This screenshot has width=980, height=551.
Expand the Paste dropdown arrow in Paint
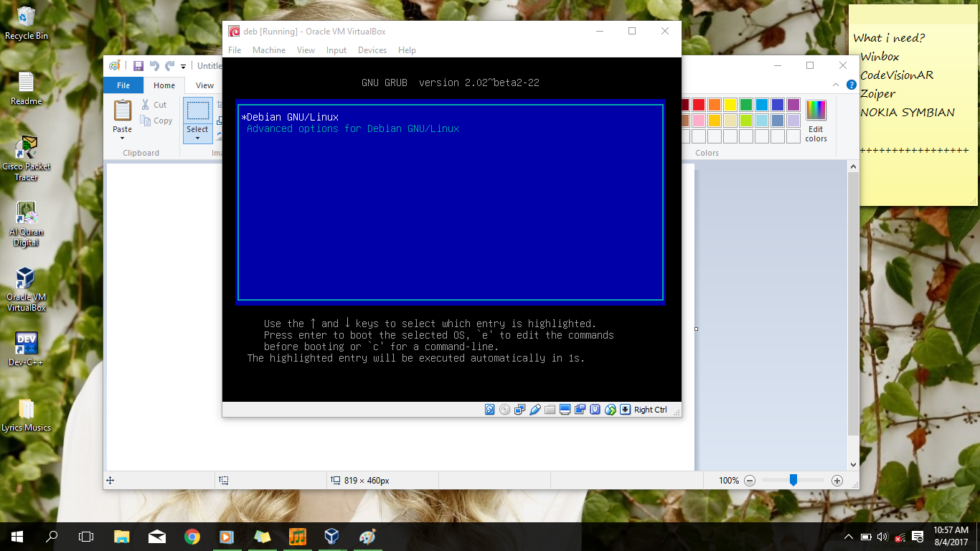click(123, 138)
